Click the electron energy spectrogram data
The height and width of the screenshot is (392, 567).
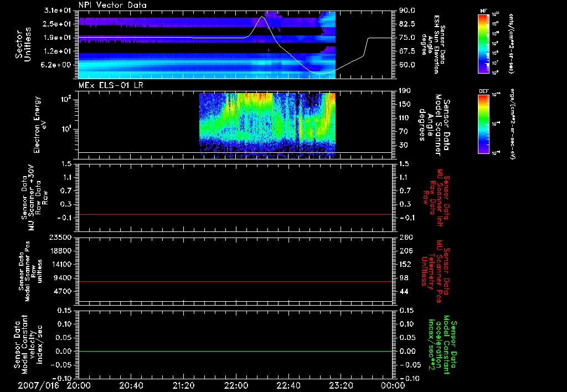pyautogui.click(x=267, y=126)
